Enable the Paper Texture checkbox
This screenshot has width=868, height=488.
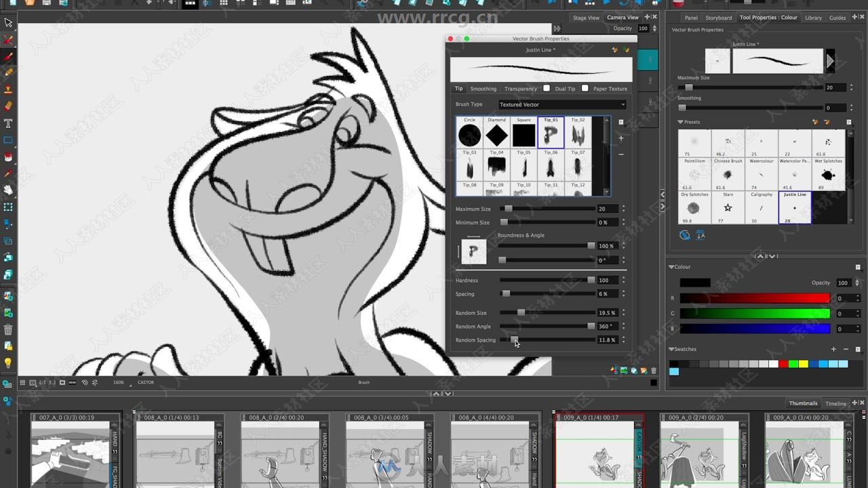click(x=585, y=88)
